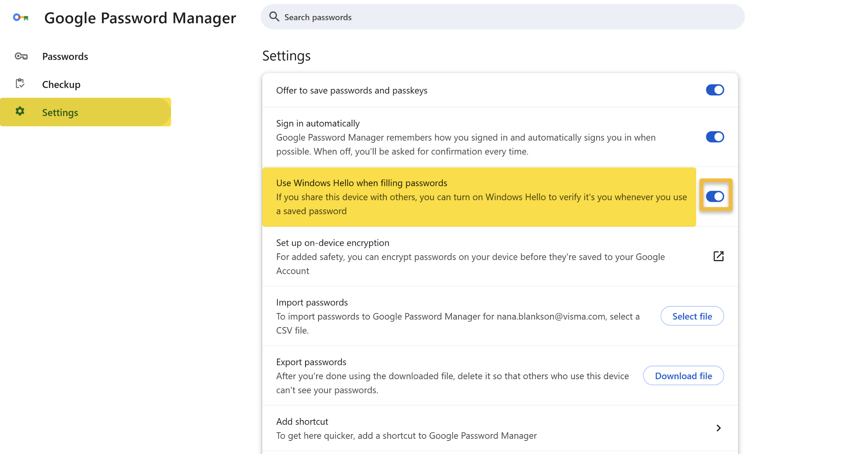The image size is (868, 454).
Task: Click inside the Search passwords field
Action: coord(371,17)
